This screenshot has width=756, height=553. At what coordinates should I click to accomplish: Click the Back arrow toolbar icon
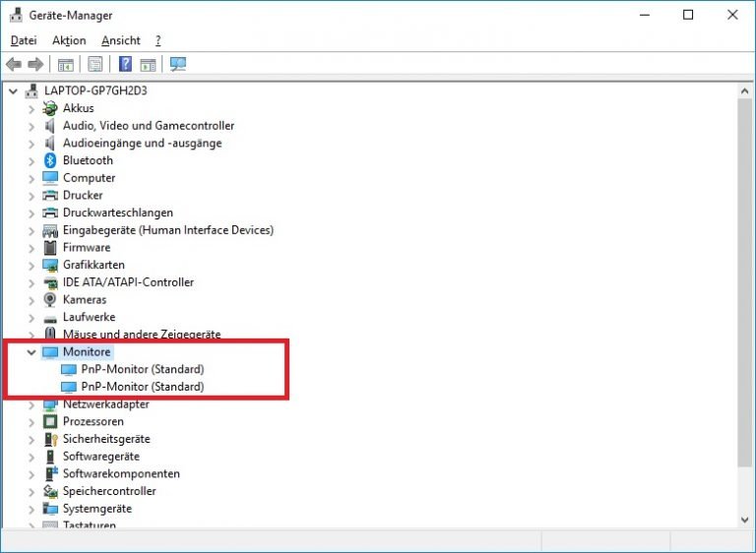click(14, 64)
